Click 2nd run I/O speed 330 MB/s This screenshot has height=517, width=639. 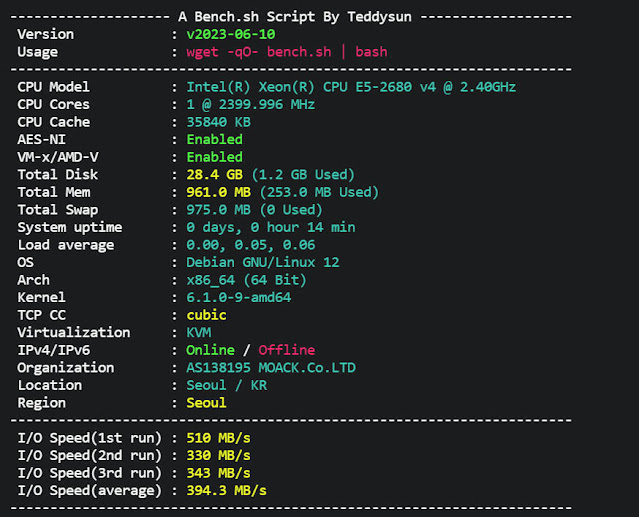[218, 455]
